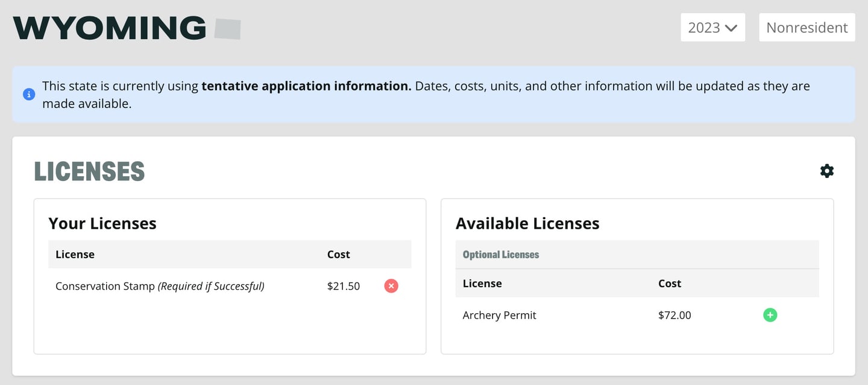Select the $72.00 cost value
The height and width of the screenshot is (385, 868).
tap(675, 315)
